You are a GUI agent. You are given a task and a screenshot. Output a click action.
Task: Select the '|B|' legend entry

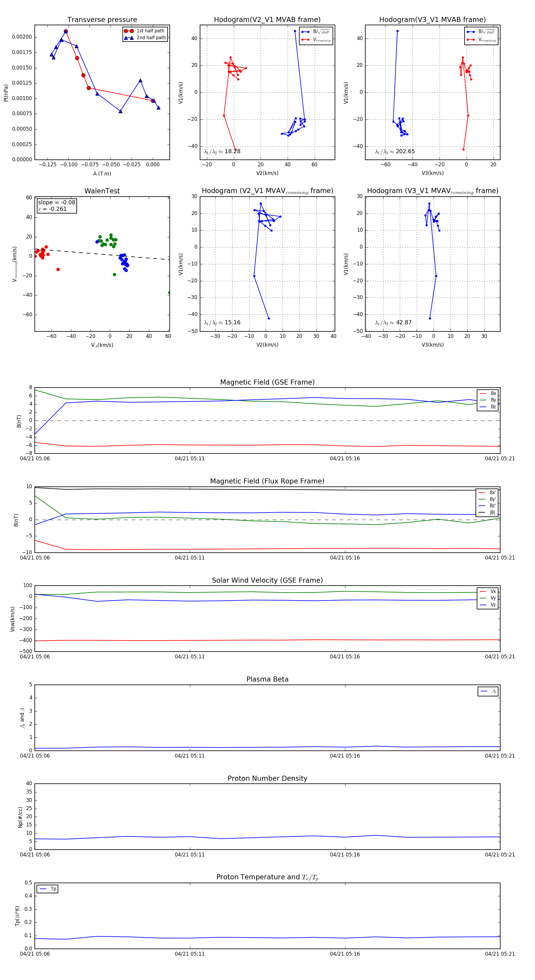(487, 513)
